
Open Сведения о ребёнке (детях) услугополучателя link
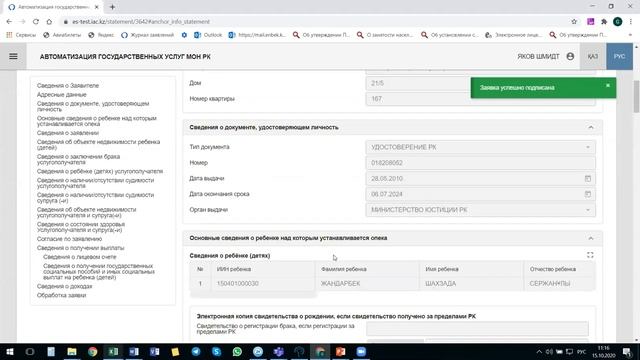tap(100, 171)
